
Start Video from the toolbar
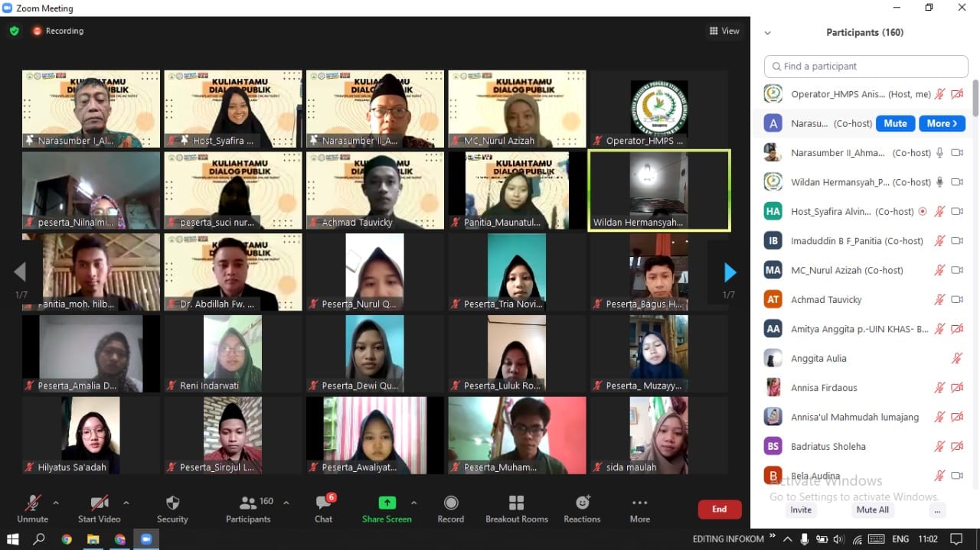[x=100, y=509]
